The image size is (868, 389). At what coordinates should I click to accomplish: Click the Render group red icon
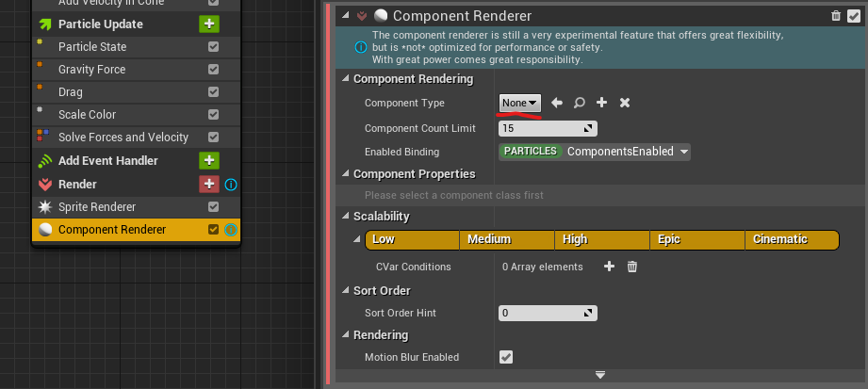click(45, 185)
